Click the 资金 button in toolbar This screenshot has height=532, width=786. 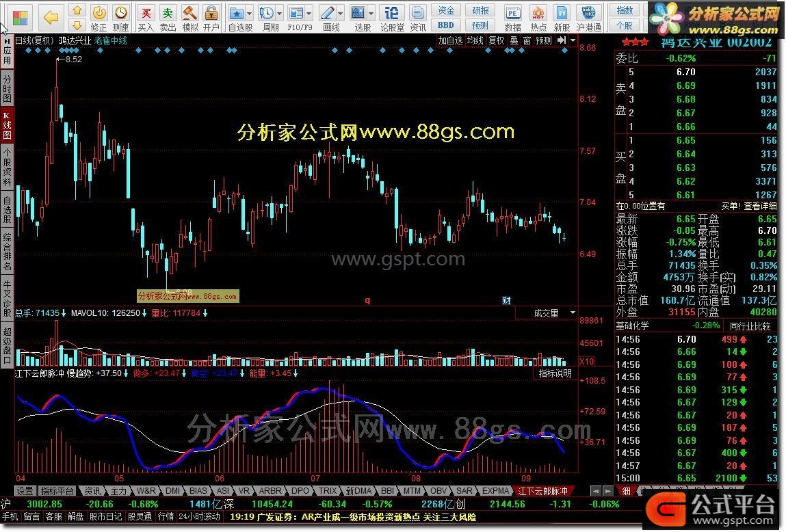(x=445, y=10)
